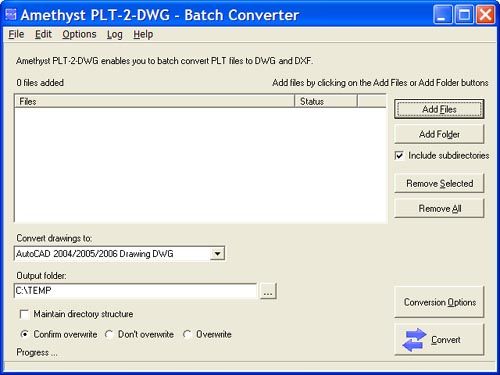Screen dimensions: 500x375
Task: Select the Confirm overwrite radio option
Action: coord(24,334)
